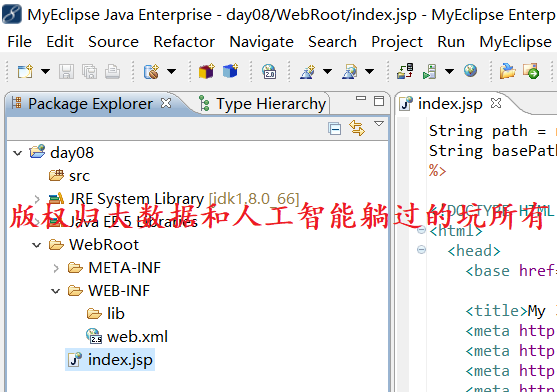The width and height of the screenshot is (557, 392).
Task: Open the Refactor menu
Action: pos(184,42)
